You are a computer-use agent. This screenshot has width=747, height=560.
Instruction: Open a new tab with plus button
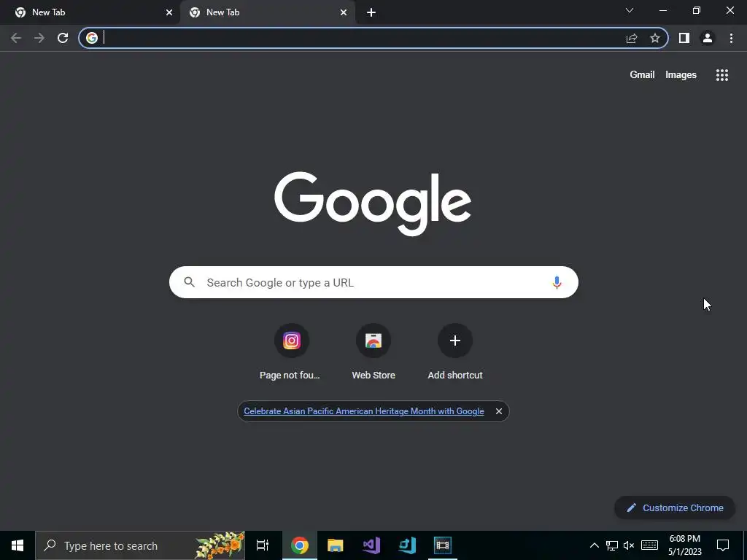[371, 13]
